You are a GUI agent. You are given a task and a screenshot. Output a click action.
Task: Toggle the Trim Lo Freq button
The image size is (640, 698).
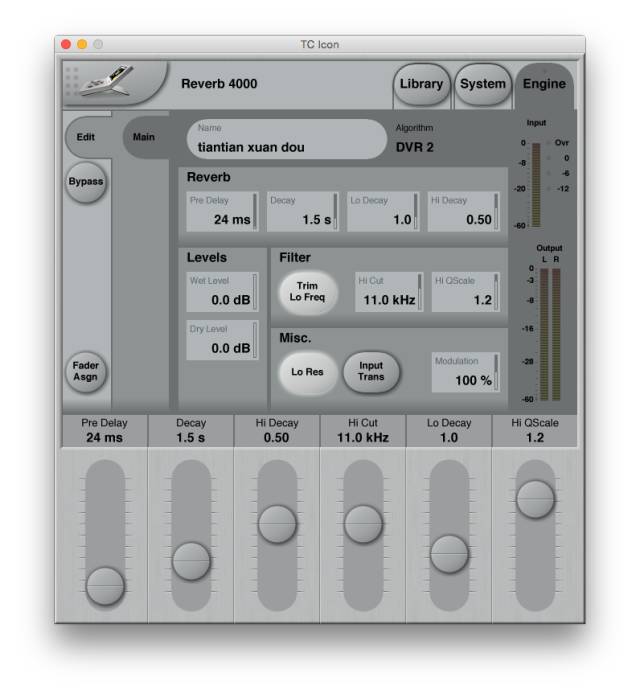(x=308, y=292)
